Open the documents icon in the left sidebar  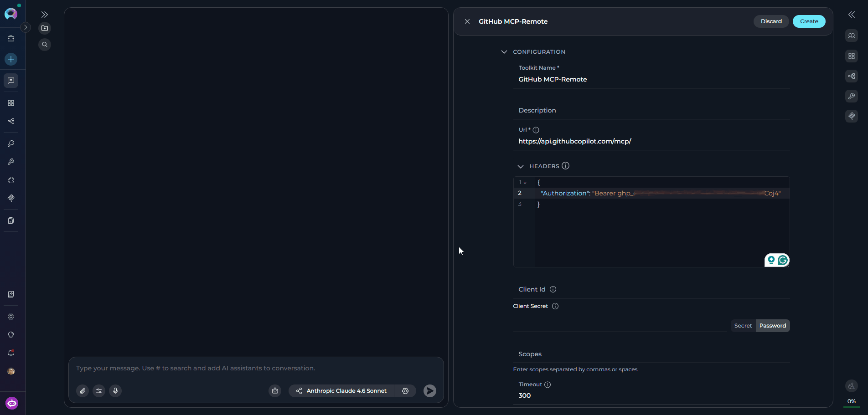click(11, 220)
